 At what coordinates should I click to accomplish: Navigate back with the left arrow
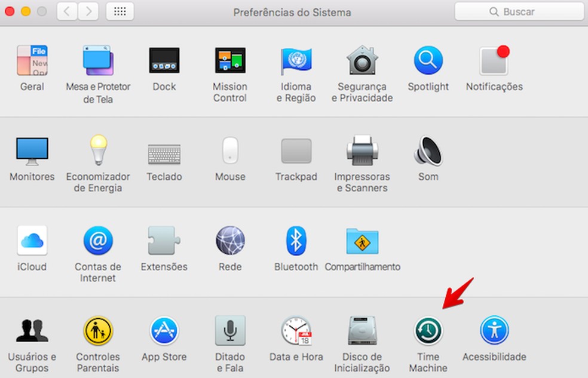click(66, 11)
